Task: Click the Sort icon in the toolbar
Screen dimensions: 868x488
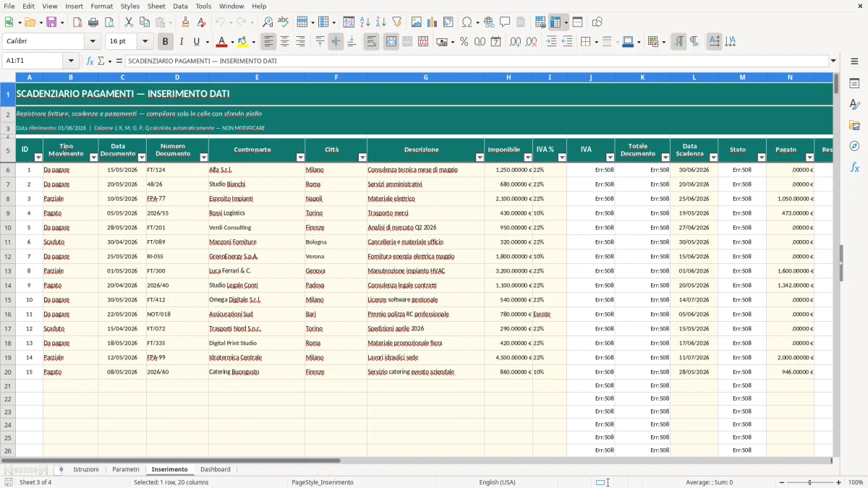Action: point(349,22)
